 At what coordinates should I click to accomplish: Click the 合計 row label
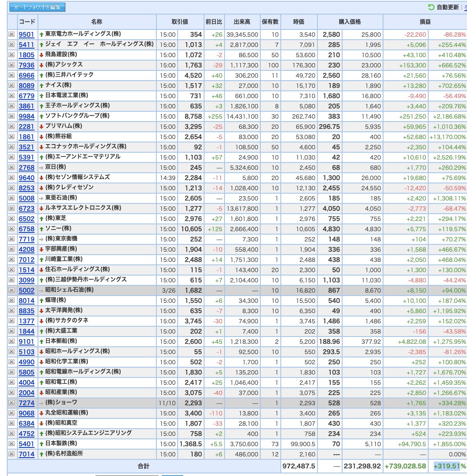point(144,466)
